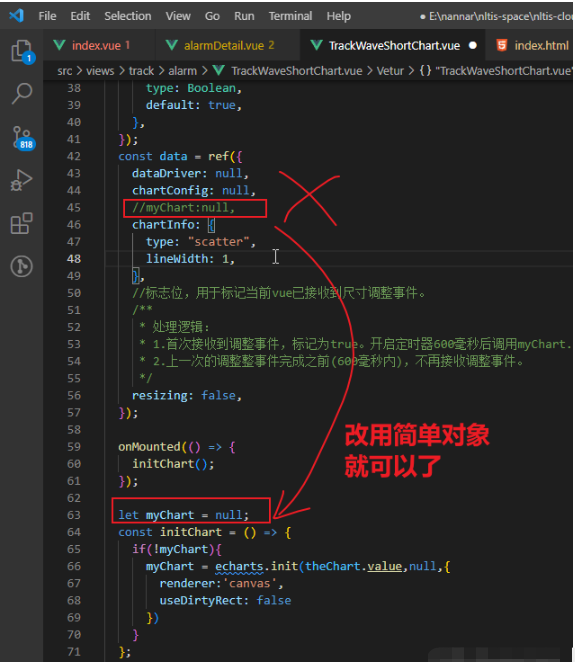Click line number 42 in gutter
The height and width of the screenshot is (662, 575).
pos(74,156)
